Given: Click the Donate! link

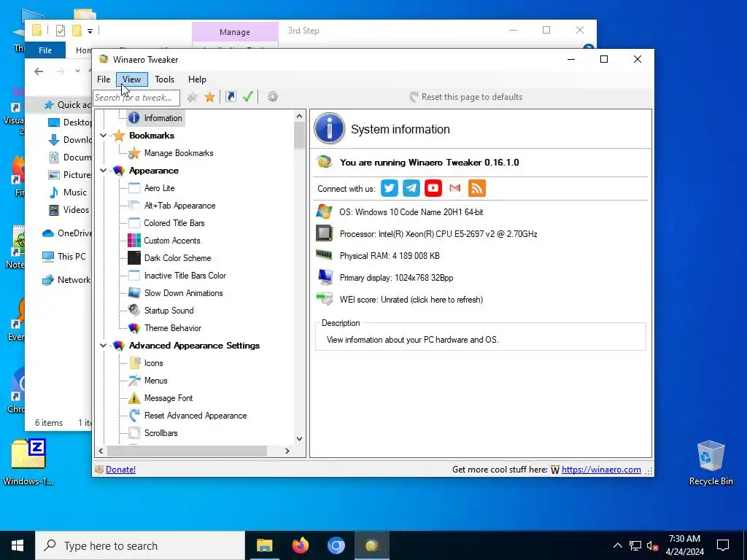Looking at the screenshot, I should (x=120, y=470).
